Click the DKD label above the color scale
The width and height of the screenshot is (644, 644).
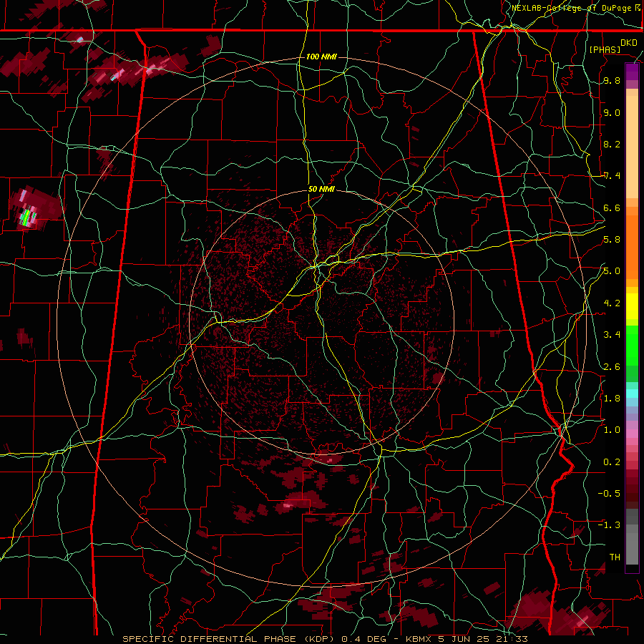click(x=628, y=43)
